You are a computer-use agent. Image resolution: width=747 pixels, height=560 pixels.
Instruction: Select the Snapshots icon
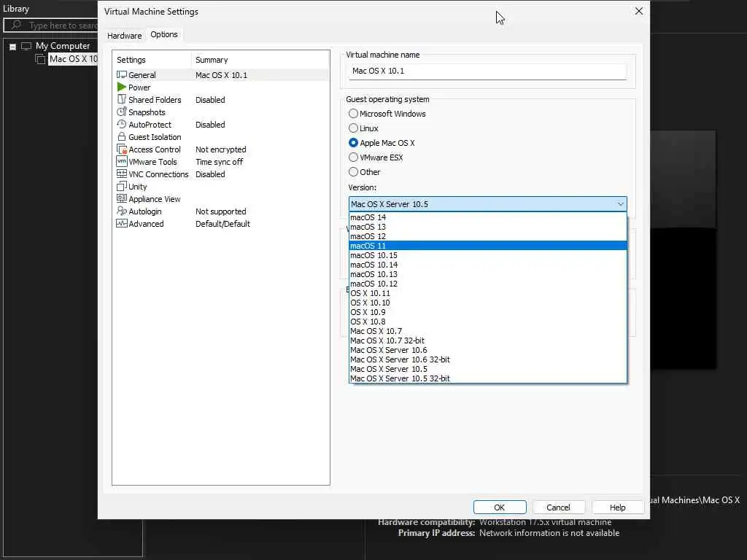122,112
